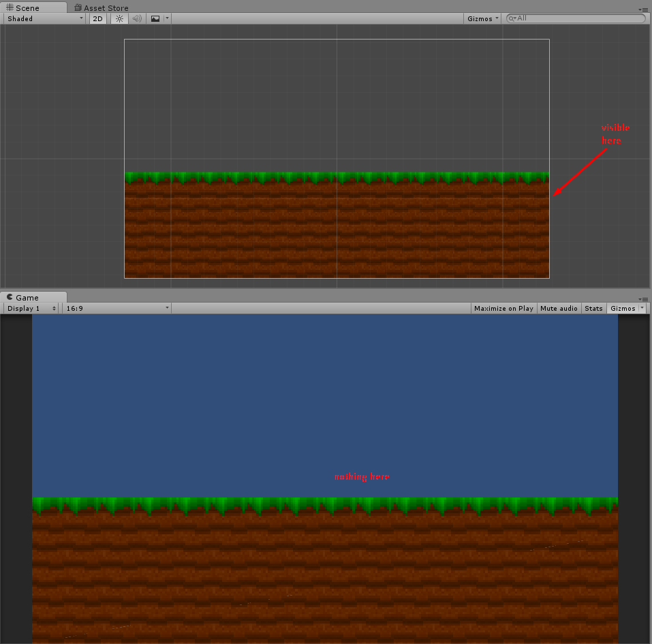The height and width of the screenshot is (644, 652).
Task: Toggle Mute audio in the Game view
Action: click(x=559, y=308)
